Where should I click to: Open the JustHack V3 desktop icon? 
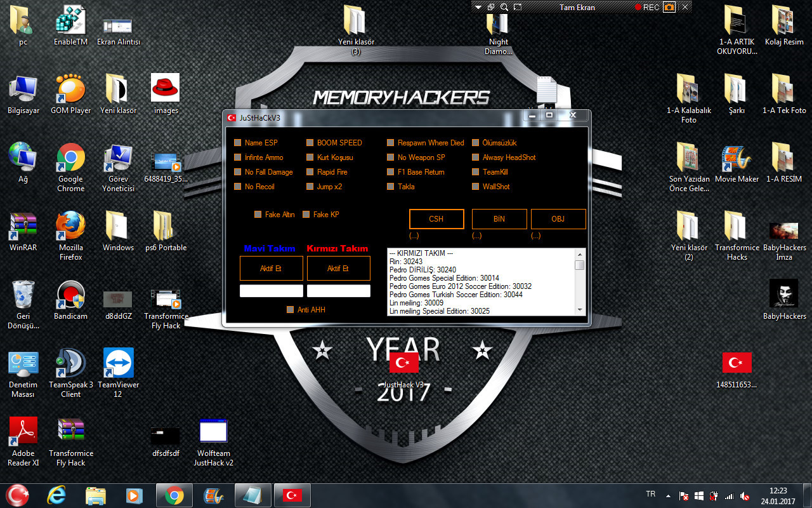point(403,370)
